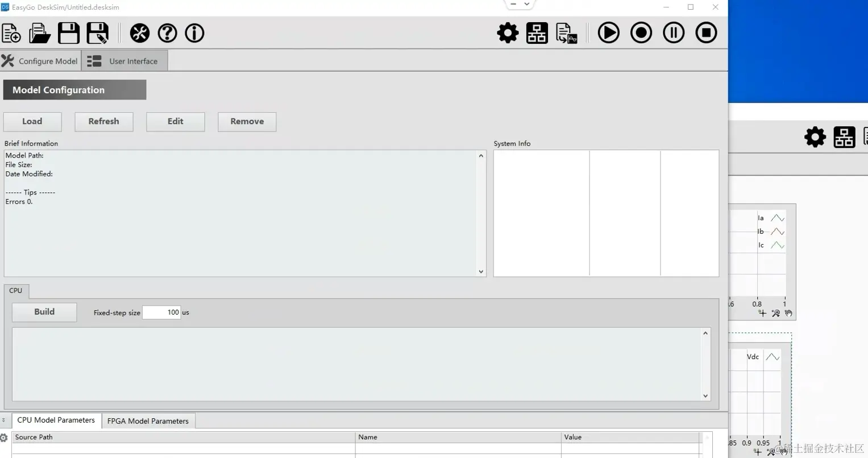The image size is (868, 458).
Task: Click the Remove button
Action: pyautogui.click(x=247, y=121)
